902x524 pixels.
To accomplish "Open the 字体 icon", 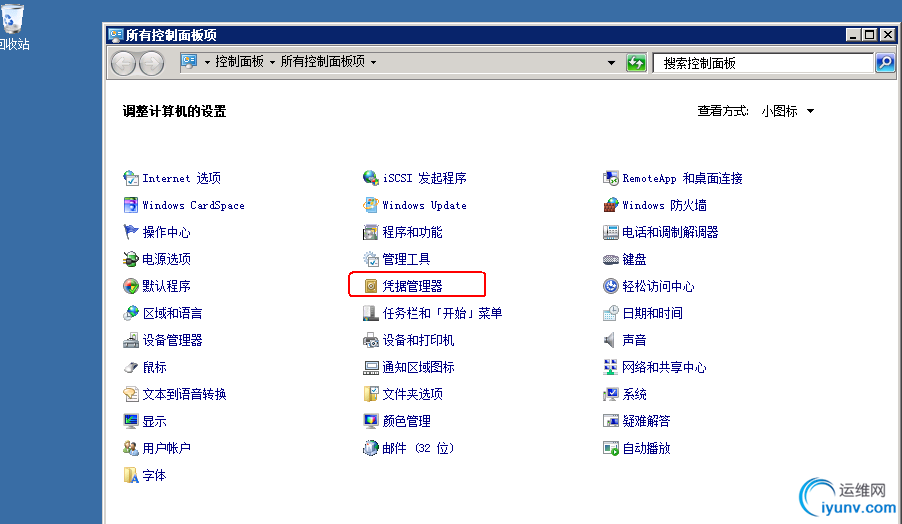I will tap(131, 475).
